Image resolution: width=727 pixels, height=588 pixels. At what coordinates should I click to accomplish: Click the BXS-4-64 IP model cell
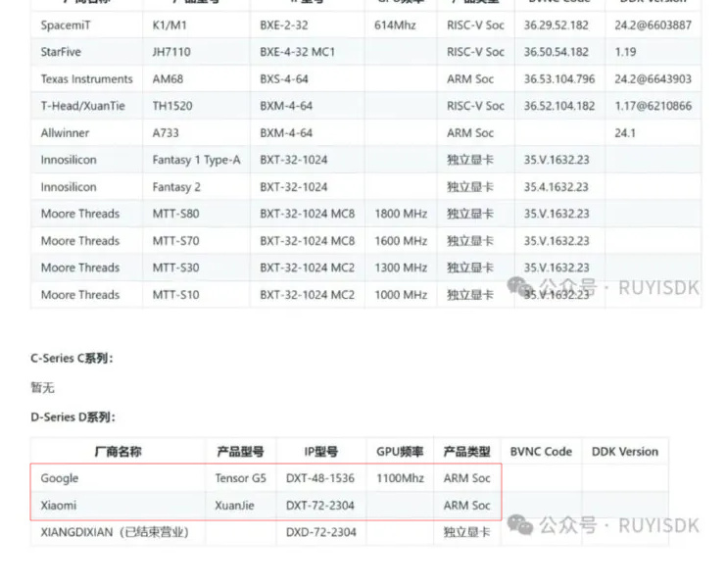click(284, 79)
